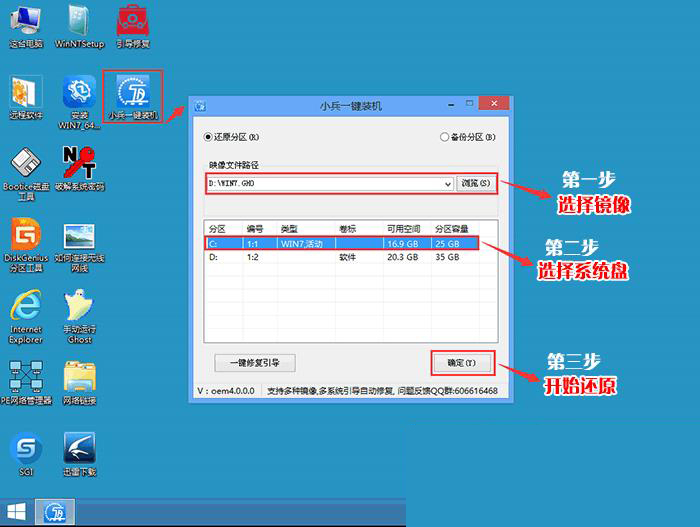This screenshot has width=700, height=527.
Task: Click the V : oem4.0.0.0 status text
Action: pyautogui.click(x=226, y=391)
